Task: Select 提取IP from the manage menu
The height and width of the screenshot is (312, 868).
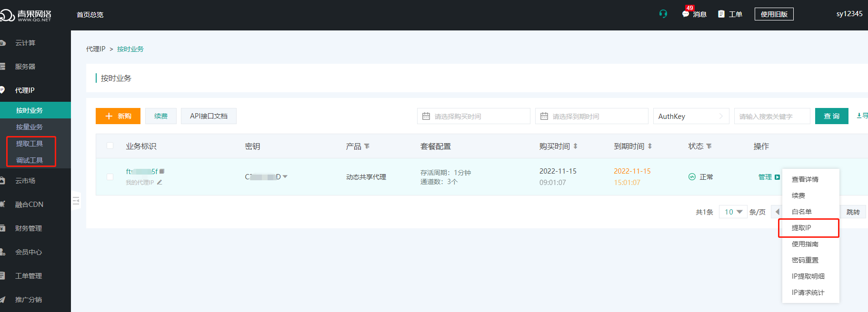Action: click(801, 228)
